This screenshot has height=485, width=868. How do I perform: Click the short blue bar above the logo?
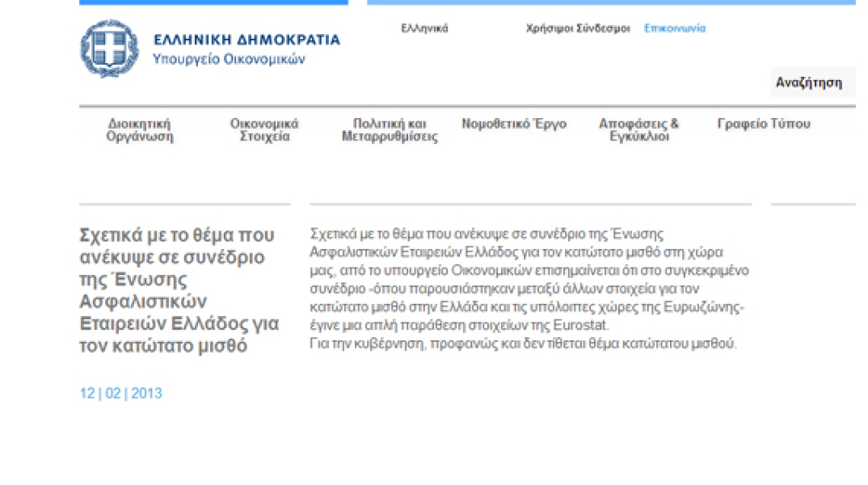coord(213,2)
